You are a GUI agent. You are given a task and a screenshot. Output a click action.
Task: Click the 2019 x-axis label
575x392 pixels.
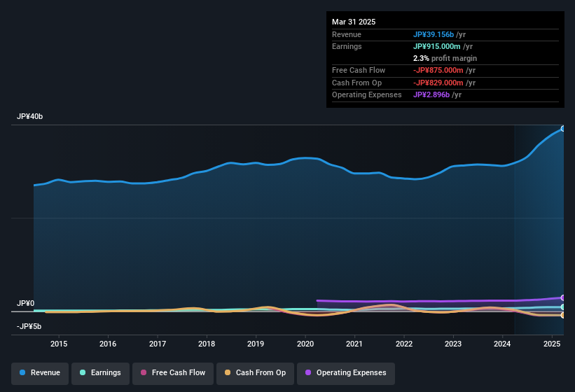click(x=256, y=344)
